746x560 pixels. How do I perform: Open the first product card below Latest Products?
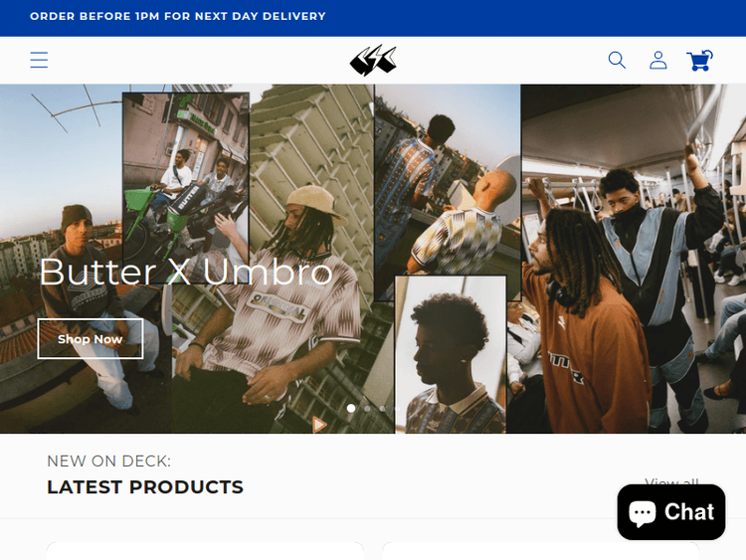(x=205, y=550)
